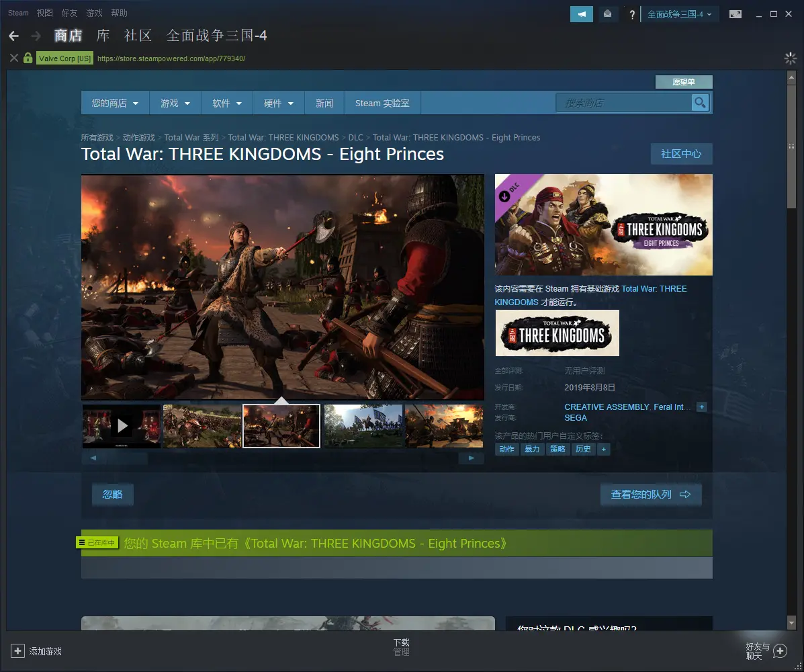Screen dimensions: 804x672
Task: Open the Steam menu
Action: click(x=18, y=13)
